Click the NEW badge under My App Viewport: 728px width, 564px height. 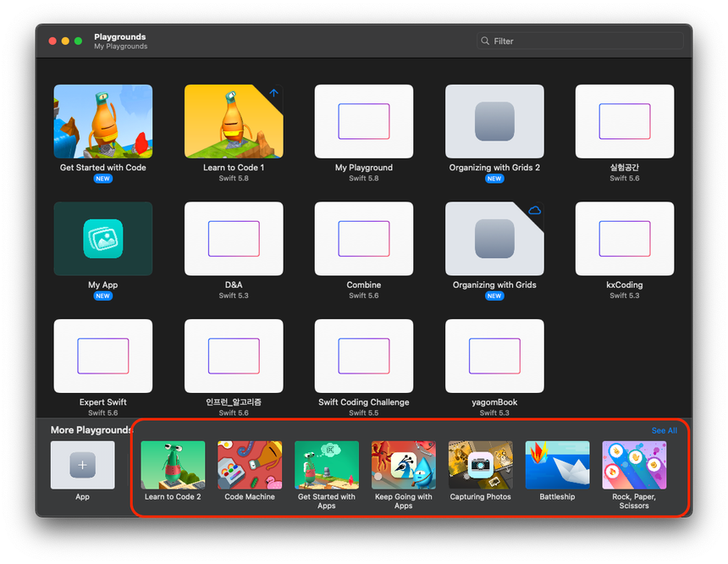(x=103, y=296)
